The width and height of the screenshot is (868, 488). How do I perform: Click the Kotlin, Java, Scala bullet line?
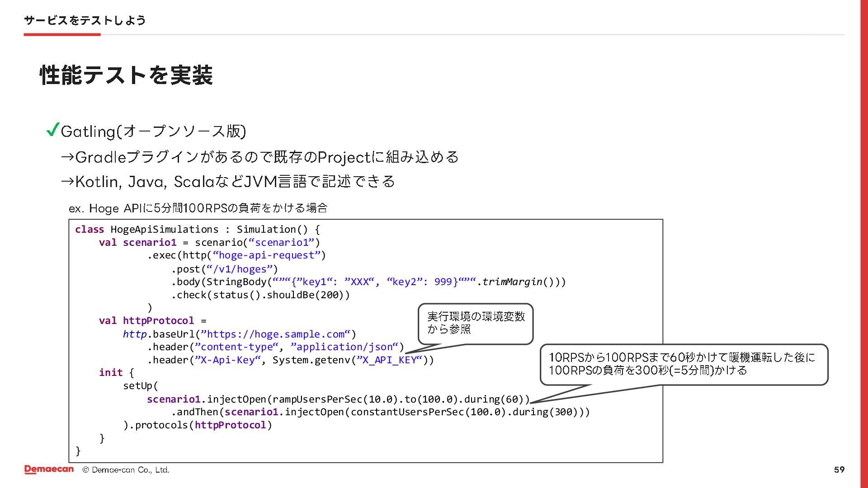click(228, 182)
